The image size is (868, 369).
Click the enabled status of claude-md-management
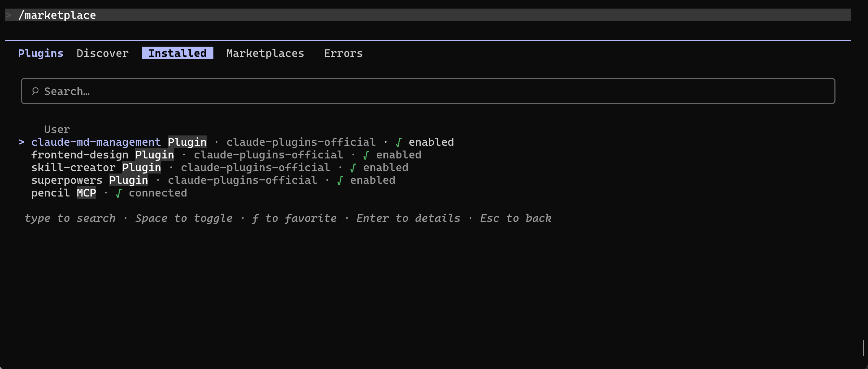coord(431,142)
